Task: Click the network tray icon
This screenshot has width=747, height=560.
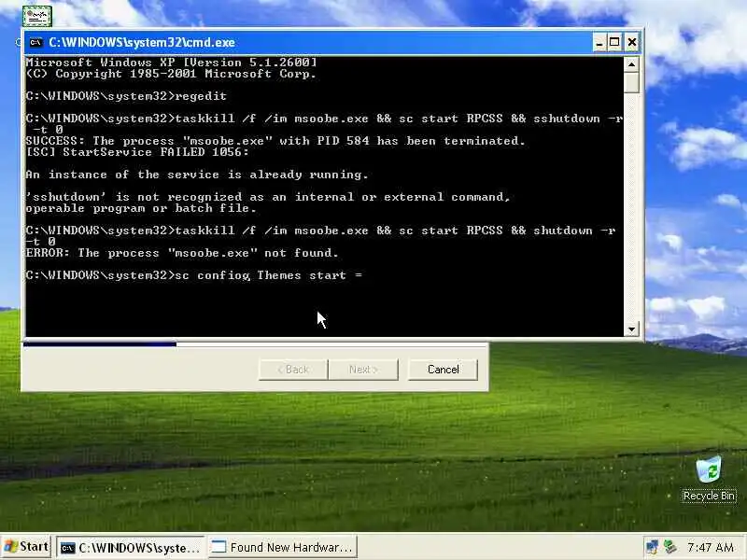Action: (652, 547)
